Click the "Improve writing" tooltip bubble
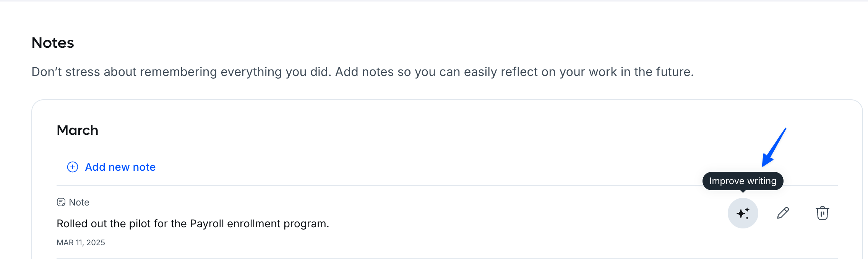The image size is (868, 259). (743, 181)
